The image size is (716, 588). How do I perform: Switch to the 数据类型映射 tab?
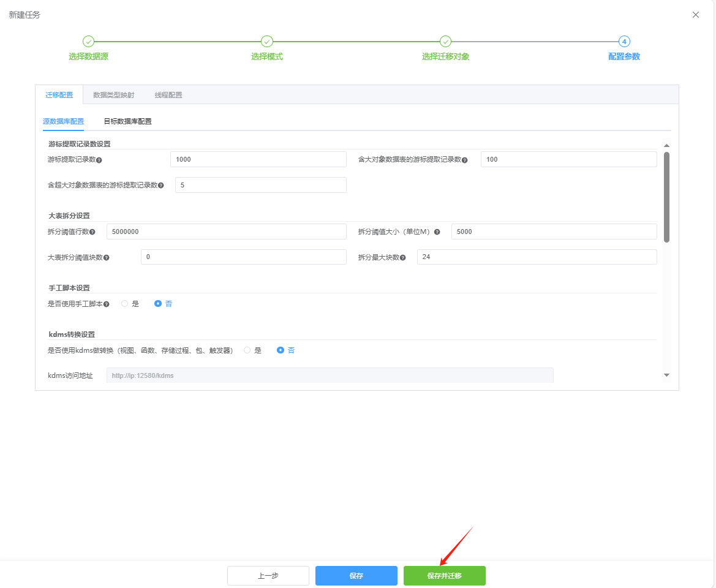[x=114, y=95]
